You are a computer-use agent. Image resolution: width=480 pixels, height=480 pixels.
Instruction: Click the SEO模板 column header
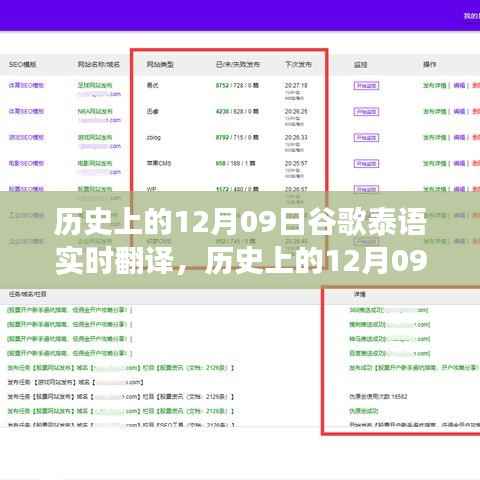point(22,64)
